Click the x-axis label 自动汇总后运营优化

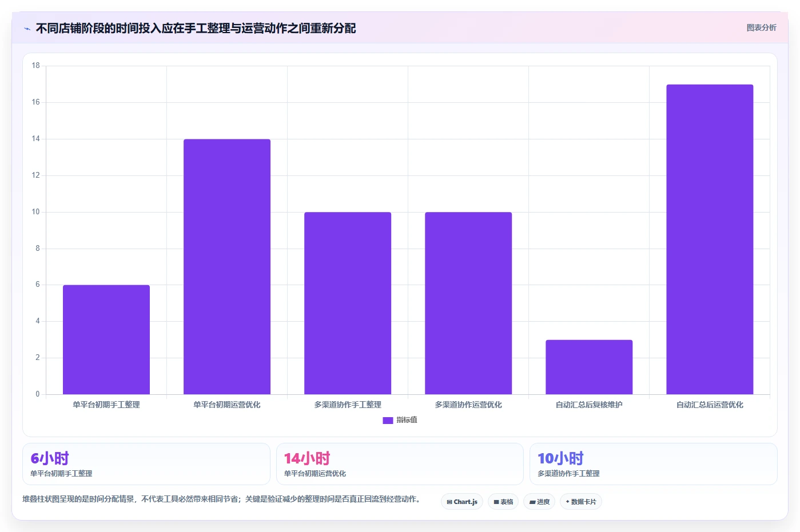pos(710,405)
